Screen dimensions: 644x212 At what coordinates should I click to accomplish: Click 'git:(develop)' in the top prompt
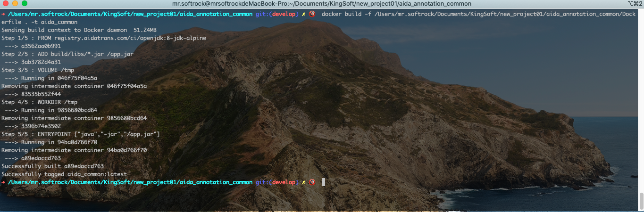click(x=277, y=14)
